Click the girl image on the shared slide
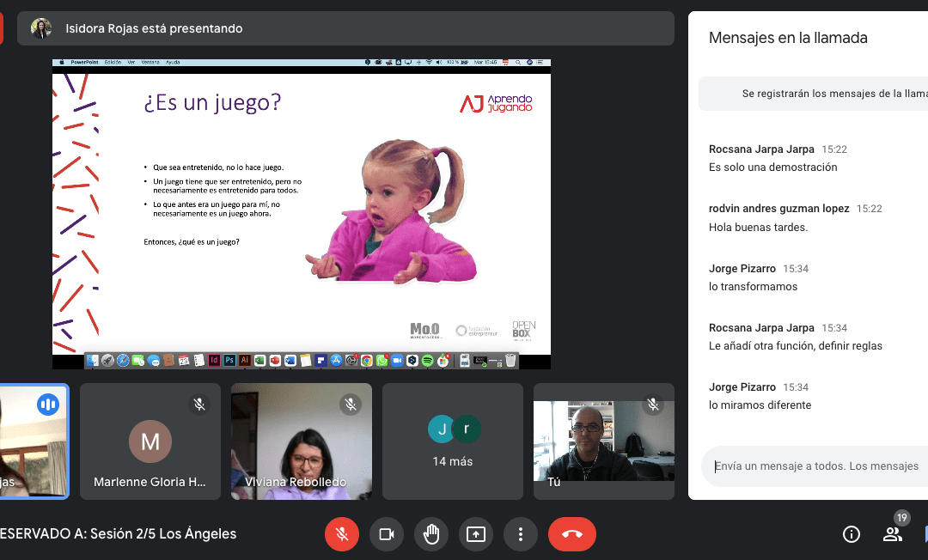Image resolution: width=928 pixels, height=560 pixels. click(x=392, y=211)
